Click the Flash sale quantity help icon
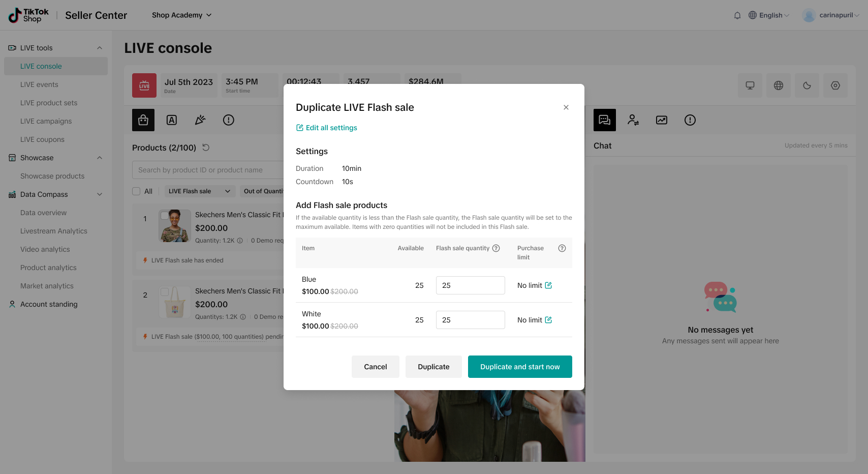The image size is (868, 474). [496, 248]
